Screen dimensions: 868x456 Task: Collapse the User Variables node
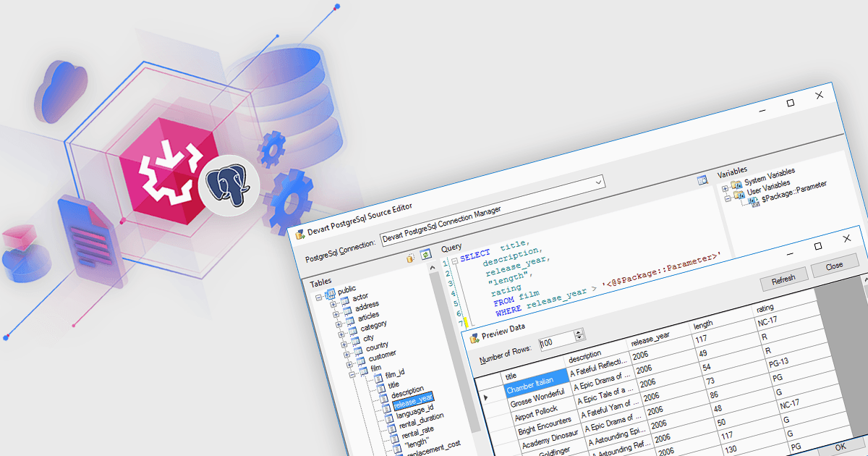point(728,197)
